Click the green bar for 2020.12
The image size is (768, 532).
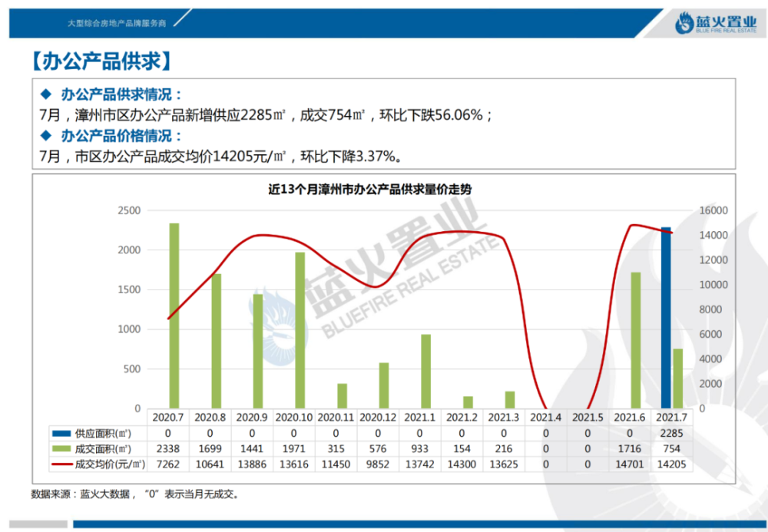pos(384,385)
